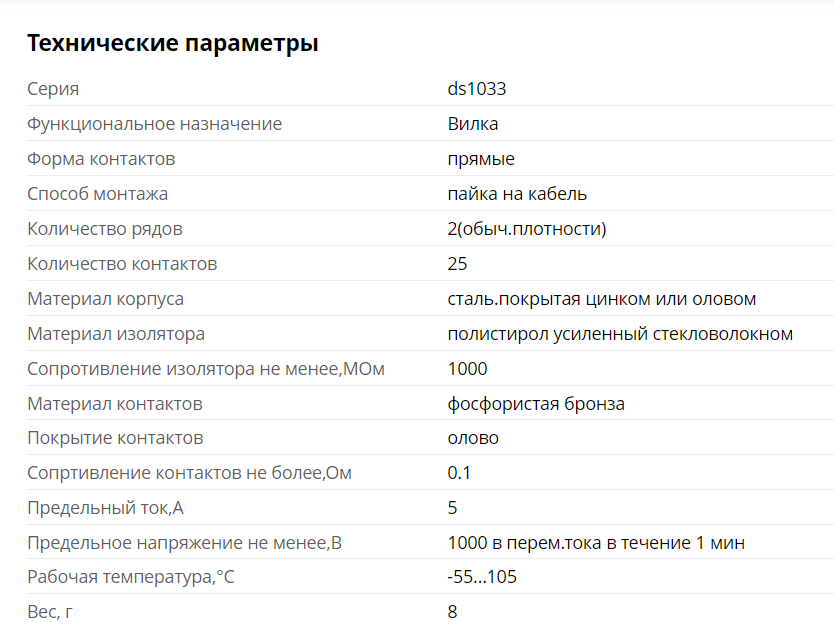Click the "Количество рядов" label
This screenshot has height=630, width=834.
105,229
